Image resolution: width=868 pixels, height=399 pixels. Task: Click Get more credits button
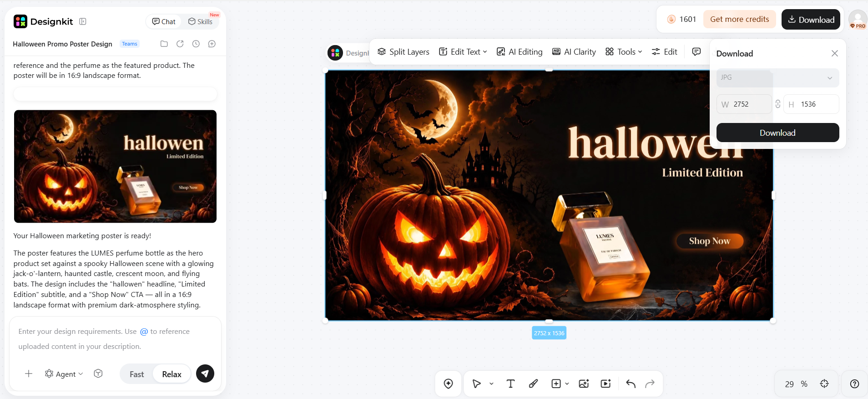point(740,19)
